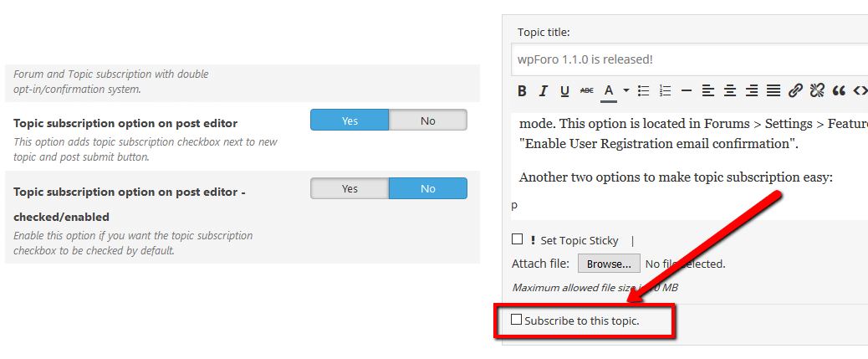
Task: Justify the text alignment
Action: (x=774, y=90)
